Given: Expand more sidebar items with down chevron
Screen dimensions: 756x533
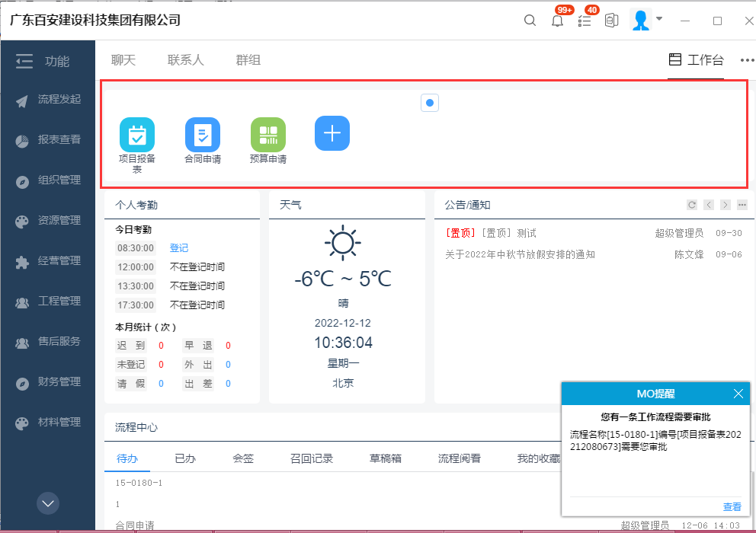Looking at the screenshot, I should (x=48, y=503).
